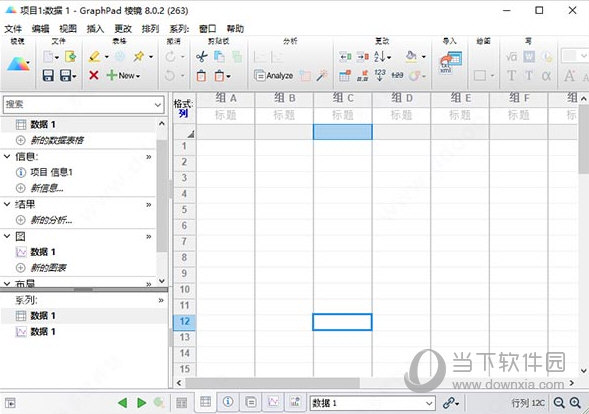Click the copy icon in clipboard group
Screen dimensions: 589x414
219,57
